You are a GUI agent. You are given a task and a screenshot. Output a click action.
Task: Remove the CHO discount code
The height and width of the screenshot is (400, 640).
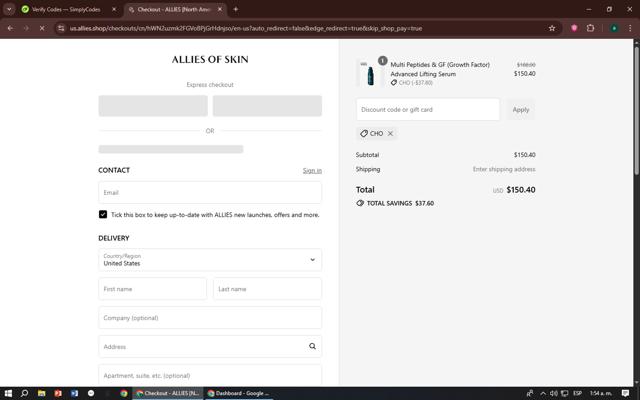pos(390,133)
